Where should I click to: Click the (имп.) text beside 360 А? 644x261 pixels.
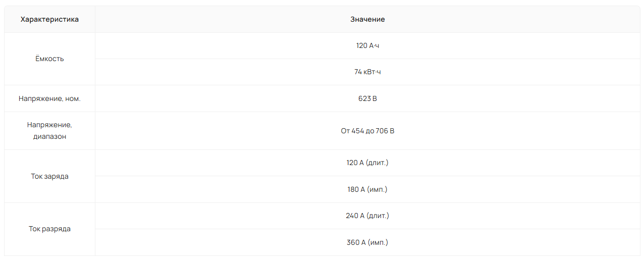tap(378, 242)
